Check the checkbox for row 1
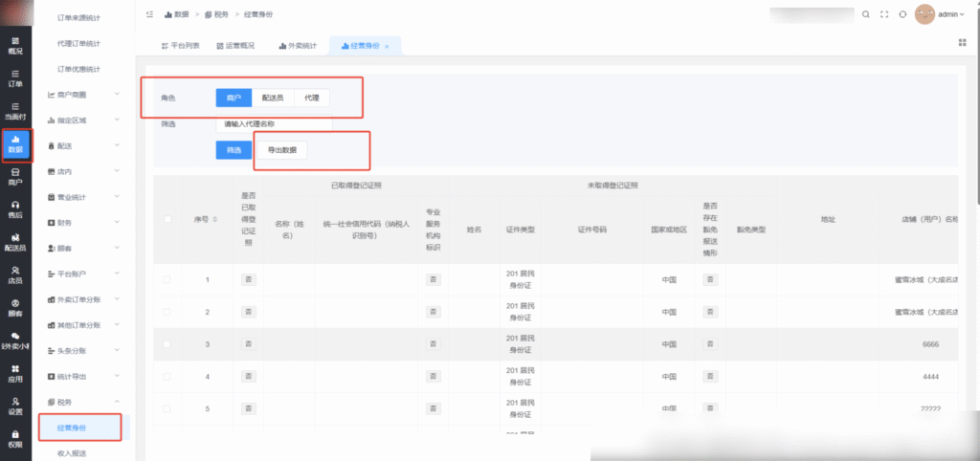The height and width of the screenshot is (461, 980). 167,280
